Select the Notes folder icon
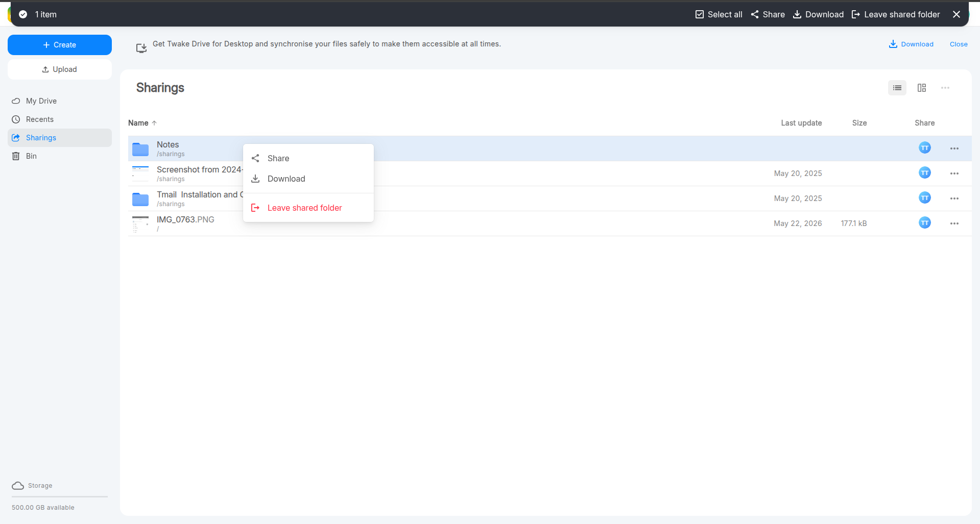 click(x=140, y=149)
